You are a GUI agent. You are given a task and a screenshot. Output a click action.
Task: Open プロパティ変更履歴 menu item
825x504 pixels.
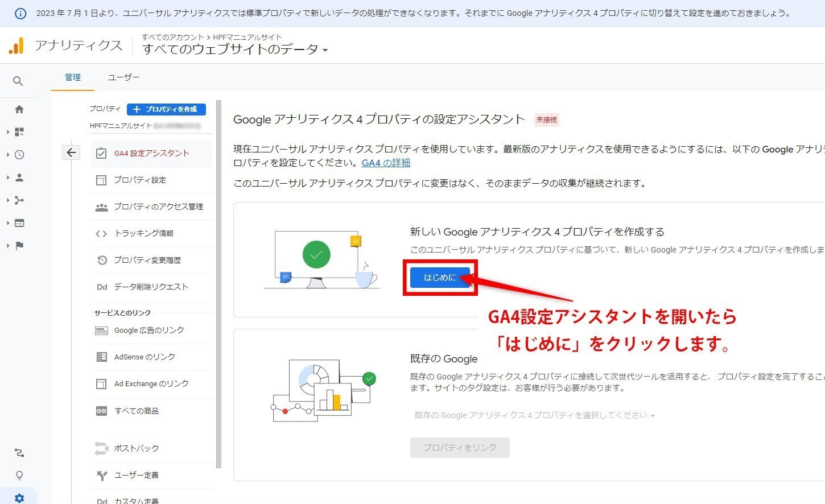click(x=151, y=260)
